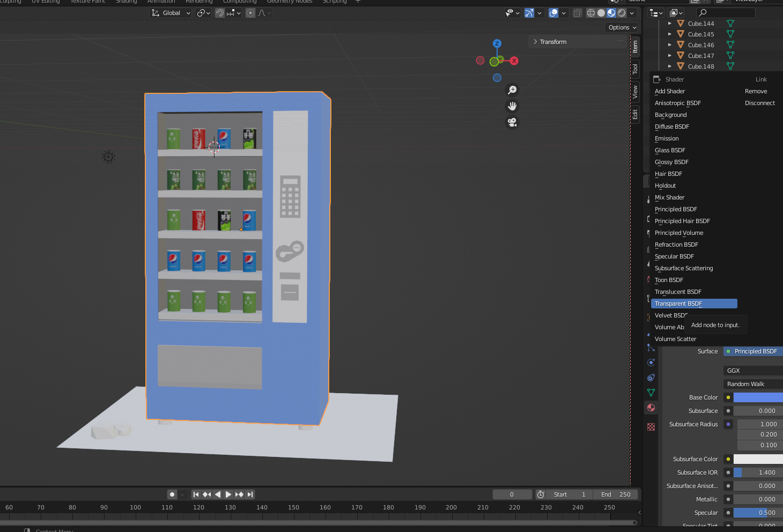Toggle X-ray mode
Image resolution: width=783 pixels, height=532 pixels.
click(x=578, y=13)
